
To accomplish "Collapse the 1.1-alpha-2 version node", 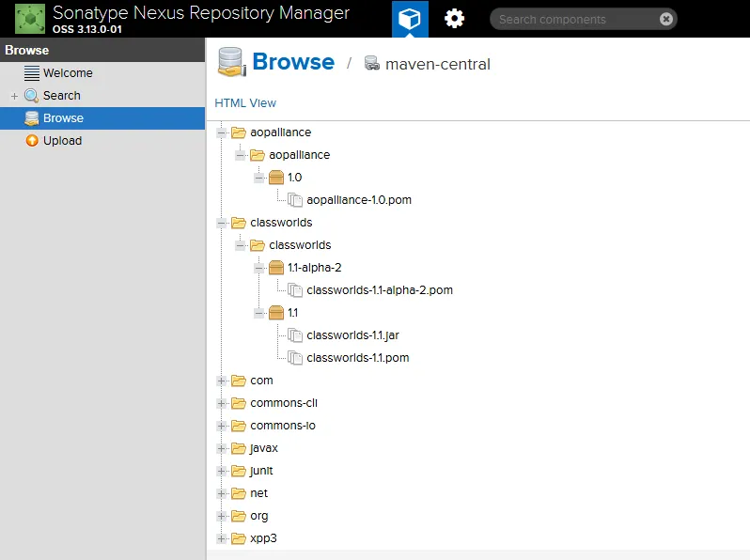I will (x=258, y=268).
